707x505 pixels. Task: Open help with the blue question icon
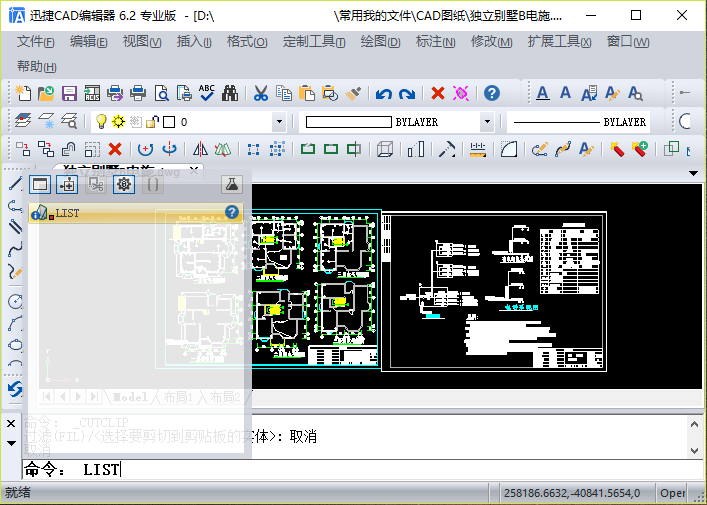coord(491,93)
